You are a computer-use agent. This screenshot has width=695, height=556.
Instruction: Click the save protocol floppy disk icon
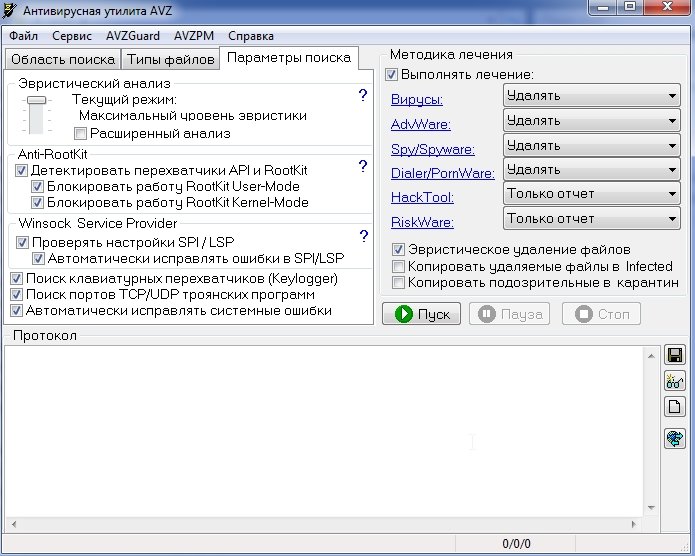pos(675,355)
